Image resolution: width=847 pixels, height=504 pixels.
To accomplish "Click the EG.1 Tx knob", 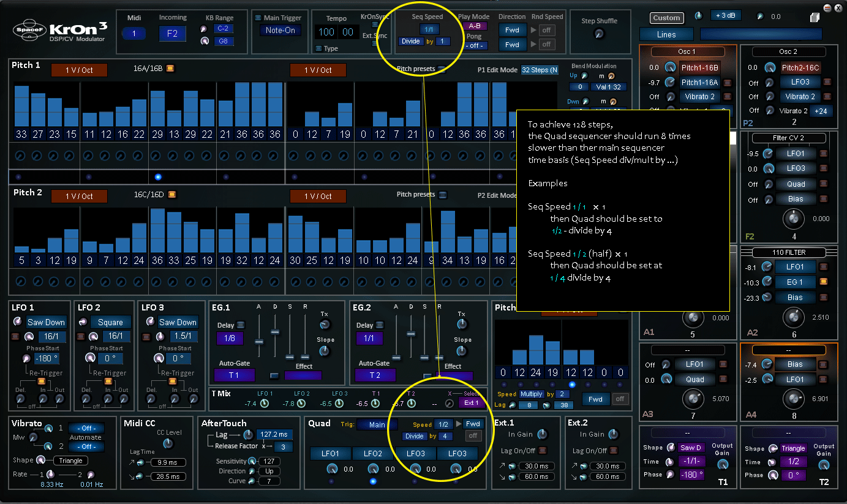I will [325, 325].
